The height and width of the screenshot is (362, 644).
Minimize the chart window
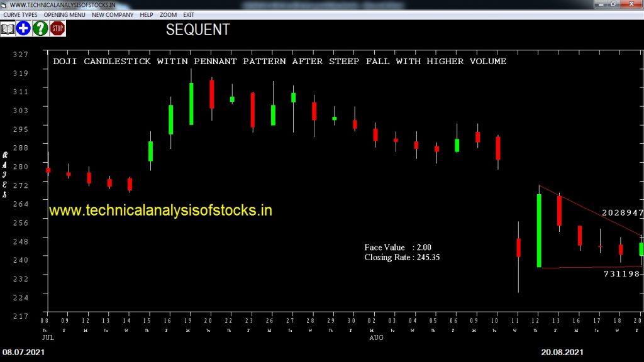[x=601, y=4]
